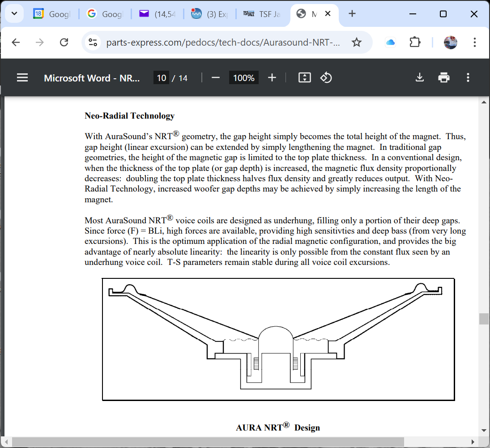
Task: Zoom in on the PDF
Action: point(272,77)
